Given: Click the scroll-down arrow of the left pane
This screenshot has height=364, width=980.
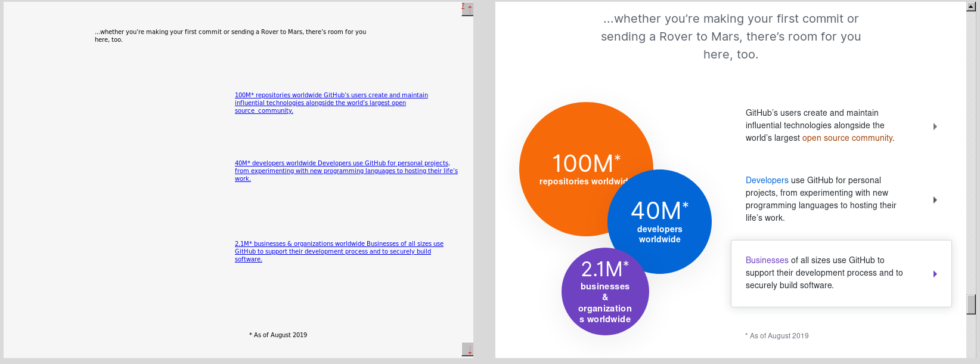Looking at the screenshot, I should [467, 350].
